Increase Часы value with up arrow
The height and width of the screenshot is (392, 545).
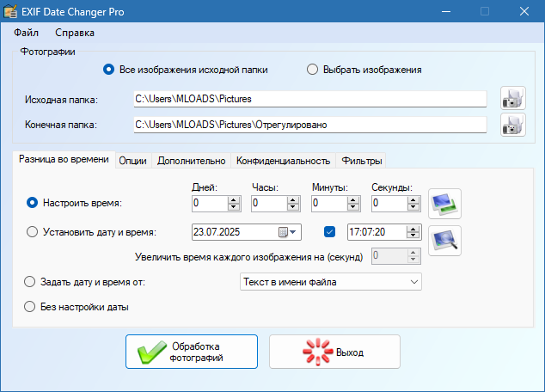[x=293, y=200]
